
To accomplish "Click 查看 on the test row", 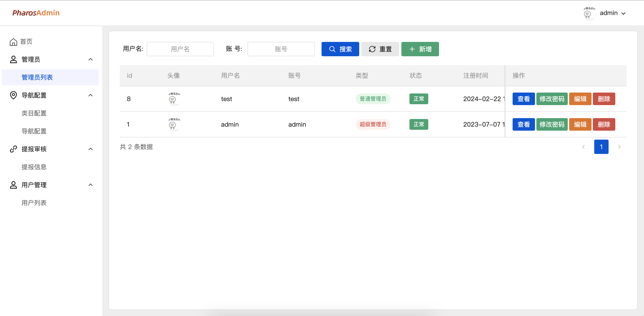I will (x=524, y=99).
